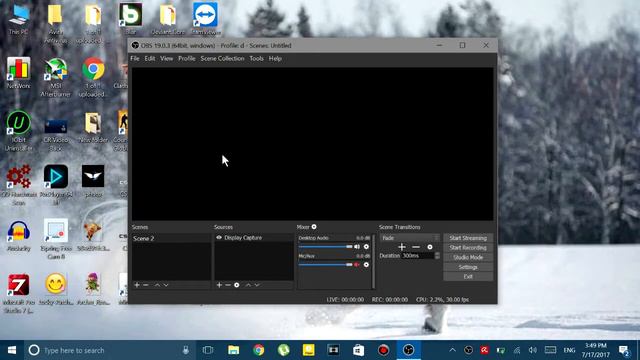Click Start Streaming
This screenshot has width=640, height=360.
point(468,238)
